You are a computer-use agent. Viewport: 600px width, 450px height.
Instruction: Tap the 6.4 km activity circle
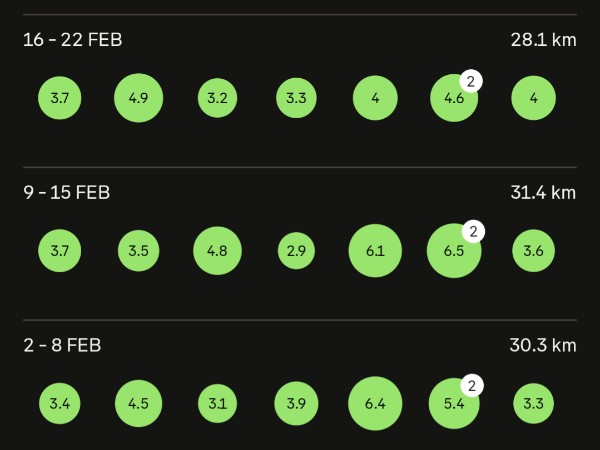[375, 404]
